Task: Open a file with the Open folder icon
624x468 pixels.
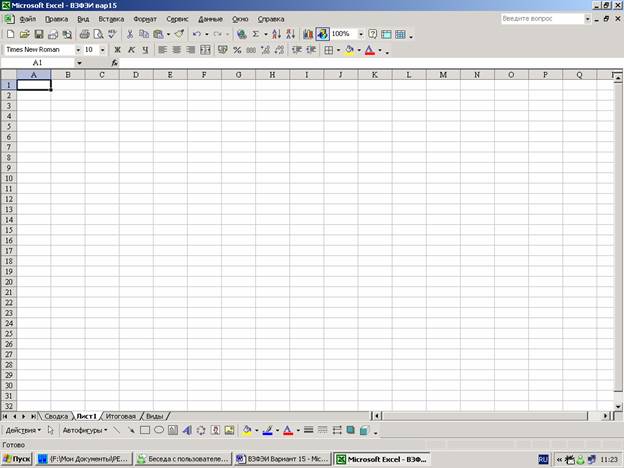Action: (25, 34)
